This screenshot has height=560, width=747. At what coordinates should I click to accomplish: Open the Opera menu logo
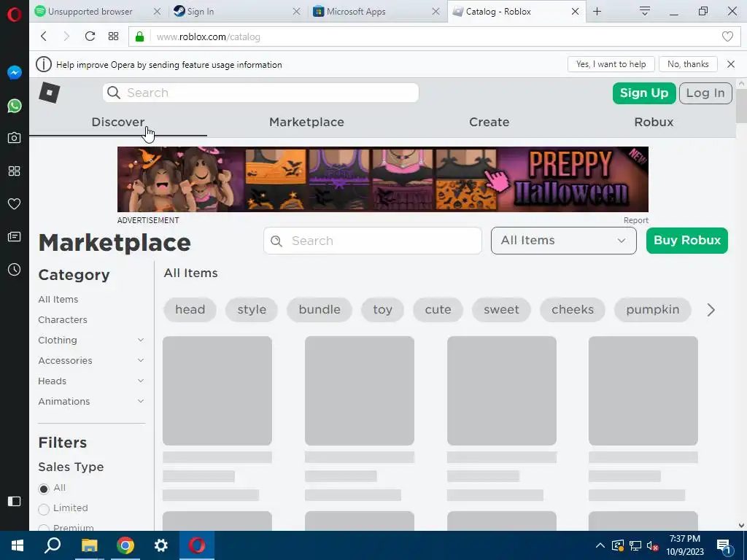tap(15, 15)
